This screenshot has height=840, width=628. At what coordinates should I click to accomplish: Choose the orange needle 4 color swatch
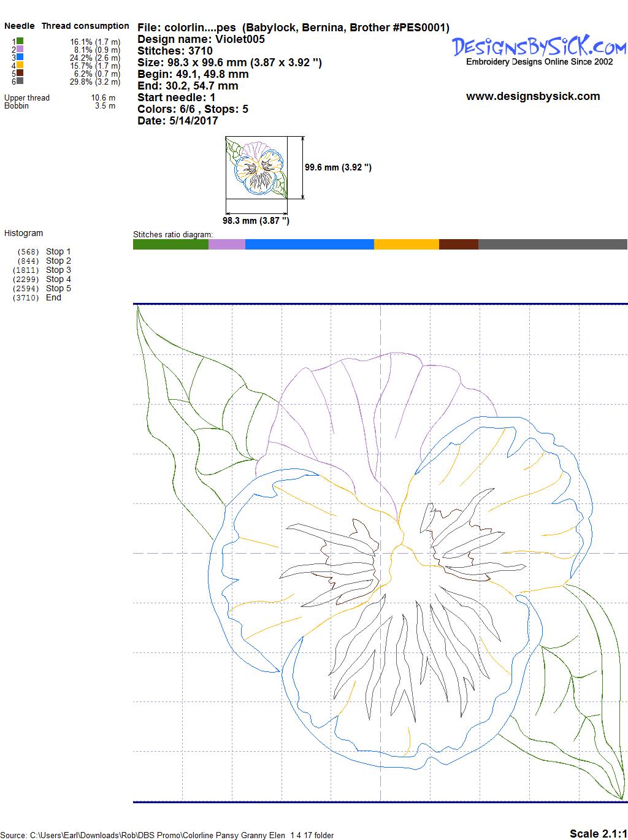pos(20,65)
